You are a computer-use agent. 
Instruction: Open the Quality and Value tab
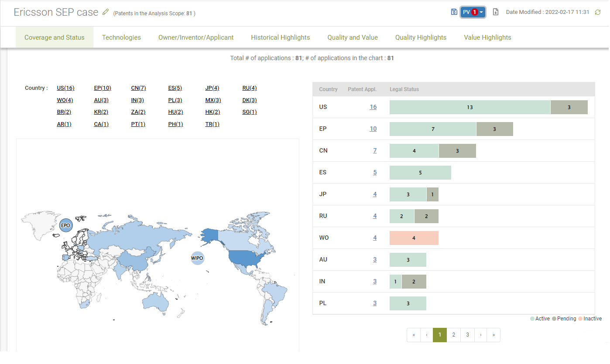353,37
